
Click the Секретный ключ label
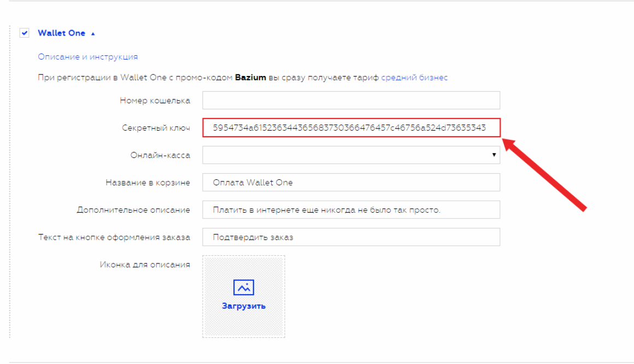point(156,128)
